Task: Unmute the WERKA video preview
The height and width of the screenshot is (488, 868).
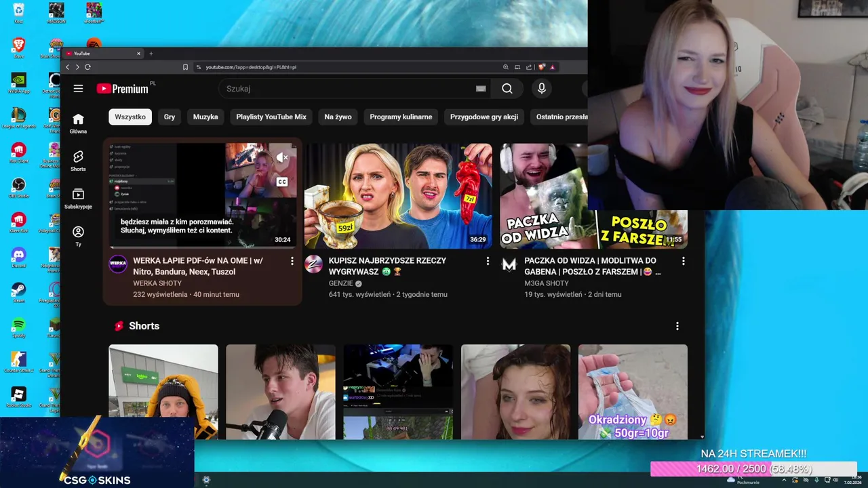Action: coord(282,157)
